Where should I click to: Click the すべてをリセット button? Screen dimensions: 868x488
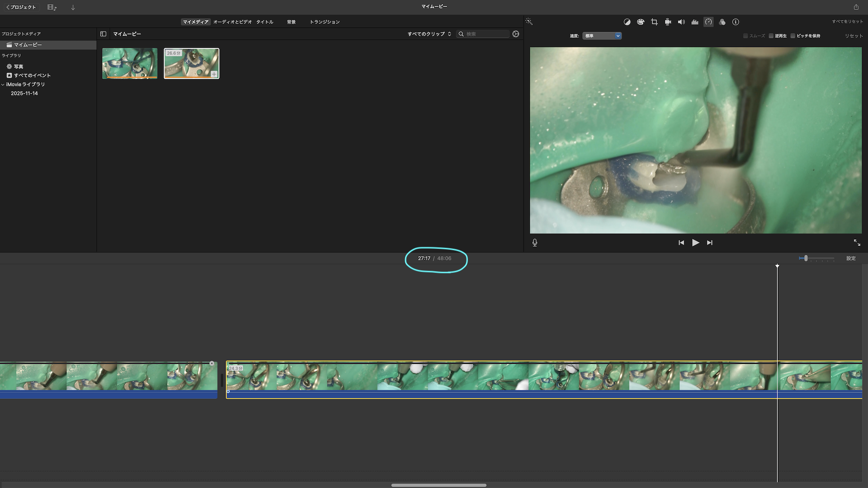pos(847,22)
